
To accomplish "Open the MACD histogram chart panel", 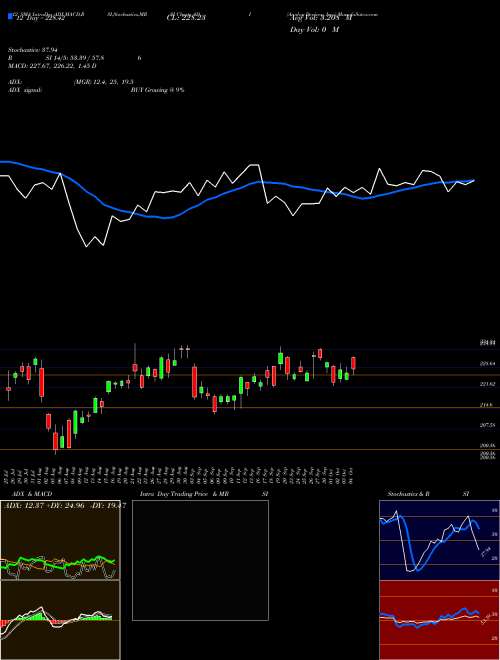I will click(60, 620).
